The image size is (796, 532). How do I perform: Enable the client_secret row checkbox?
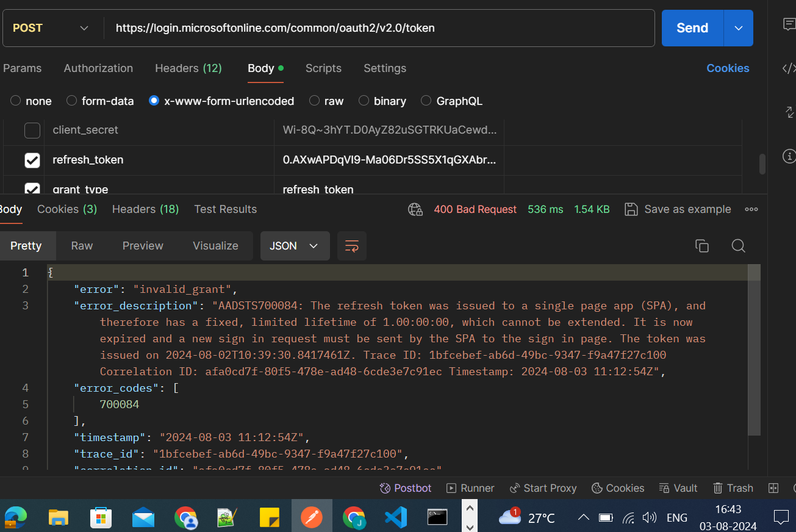32,130
